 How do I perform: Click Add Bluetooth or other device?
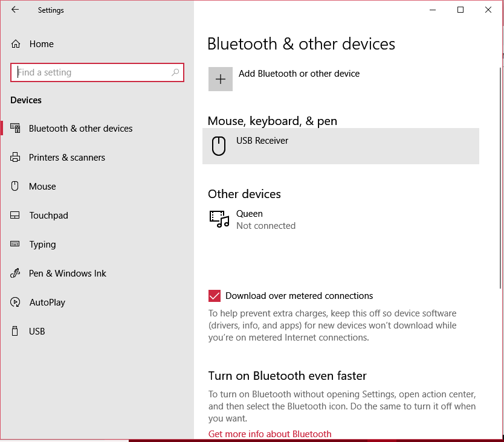click(x=299, y=73)
